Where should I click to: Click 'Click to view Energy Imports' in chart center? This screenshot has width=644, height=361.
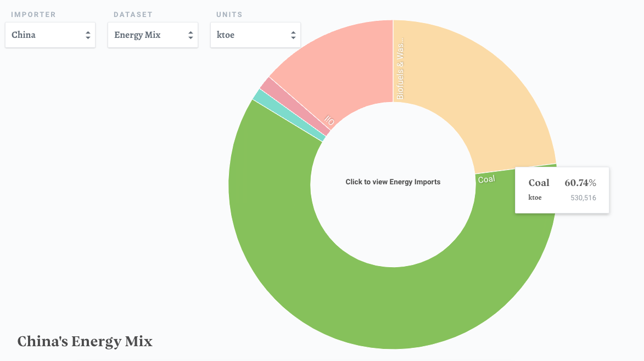tap(393, 182)
